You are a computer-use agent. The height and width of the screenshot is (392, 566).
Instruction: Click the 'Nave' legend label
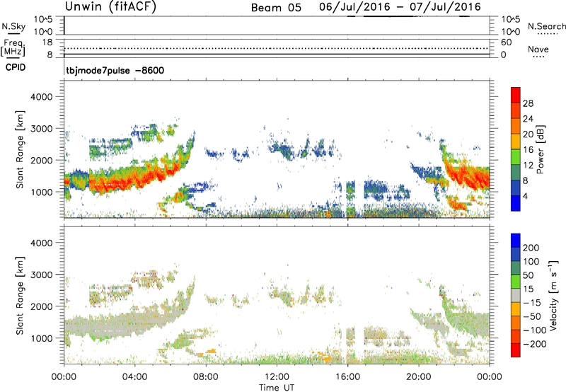[538, 50]
